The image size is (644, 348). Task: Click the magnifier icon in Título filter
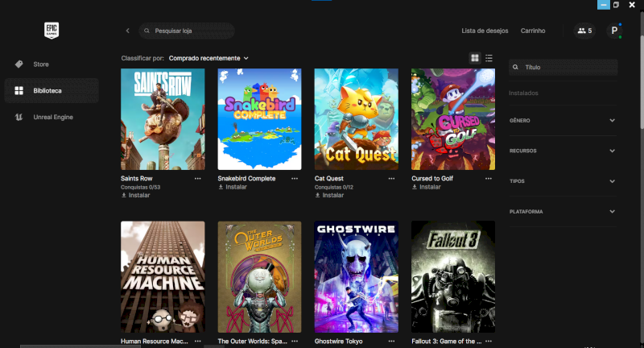click(x=515, y=67)
